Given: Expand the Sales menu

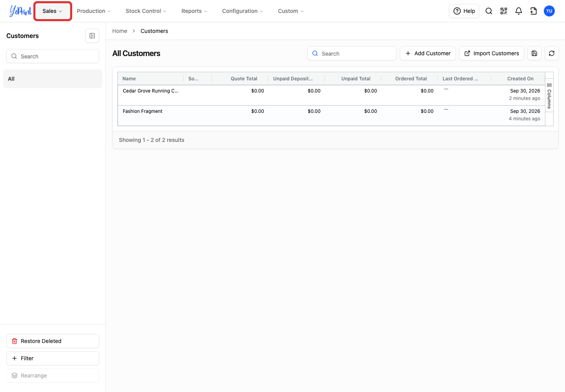Looking at the screenshot, I should click(53, 11).
